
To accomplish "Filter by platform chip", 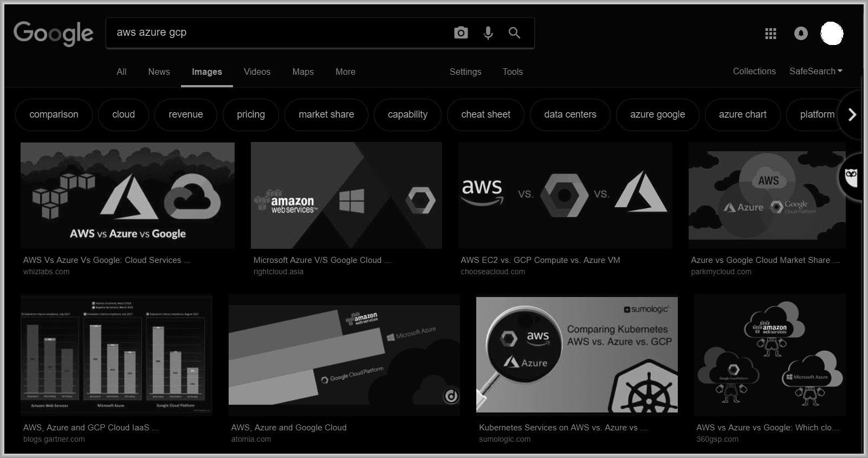I will (815, 114).
